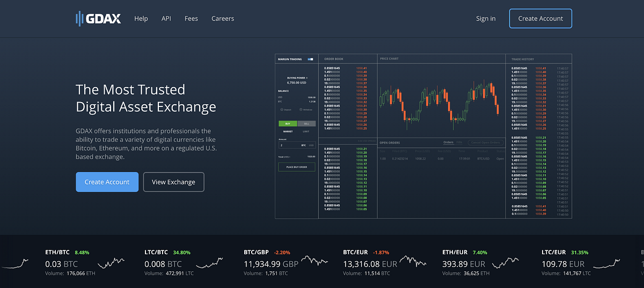The height and width of the screenshot is (288, 644).
Task: Open the Fees menu item
Action: 191,18
